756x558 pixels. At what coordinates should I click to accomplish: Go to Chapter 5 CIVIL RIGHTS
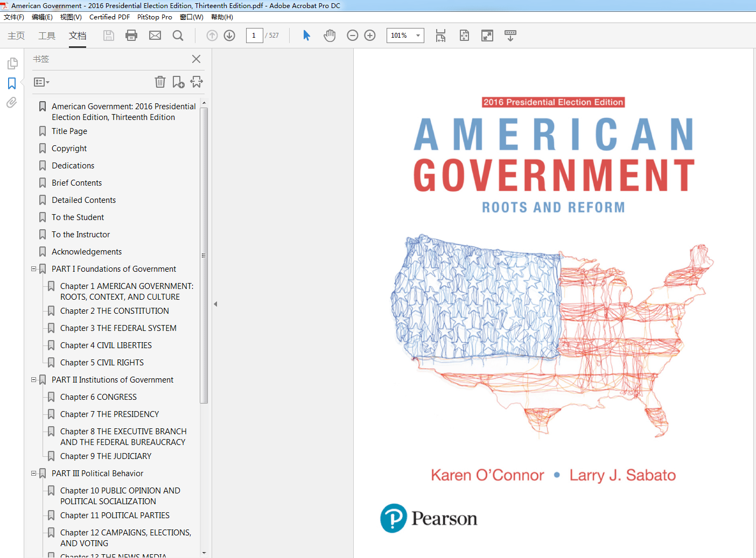tap(102, 363)
